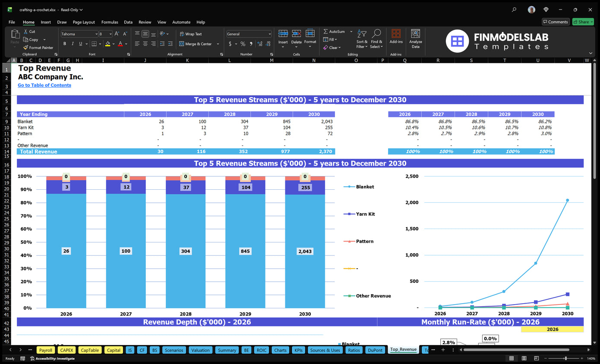
Task: Open the General number format dropdown
Action: [x=270, y=33]
